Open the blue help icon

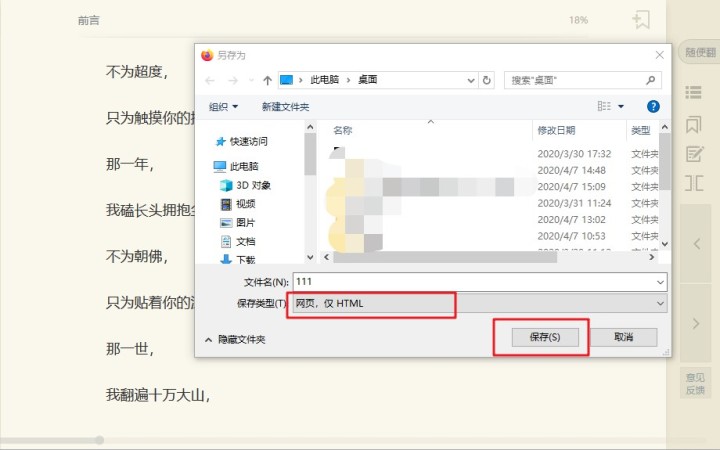(x=653, y=107)
